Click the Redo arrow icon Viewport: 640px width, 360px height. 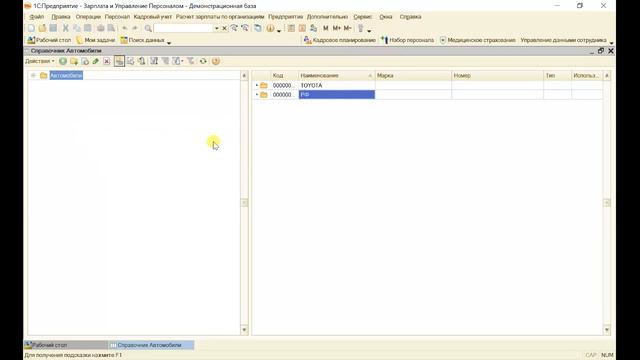tap(135, 28)
